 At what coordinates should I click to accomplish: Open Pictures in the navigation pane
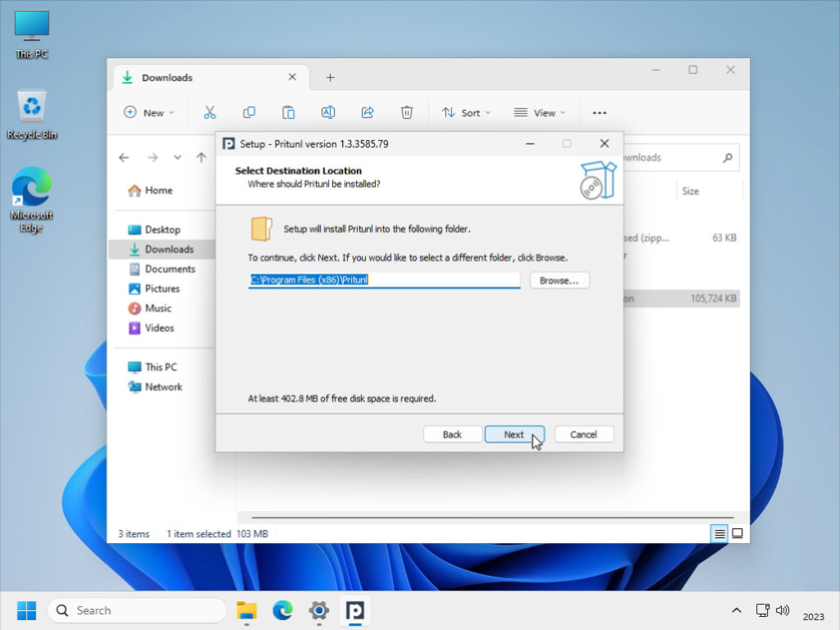pos(154,288)
